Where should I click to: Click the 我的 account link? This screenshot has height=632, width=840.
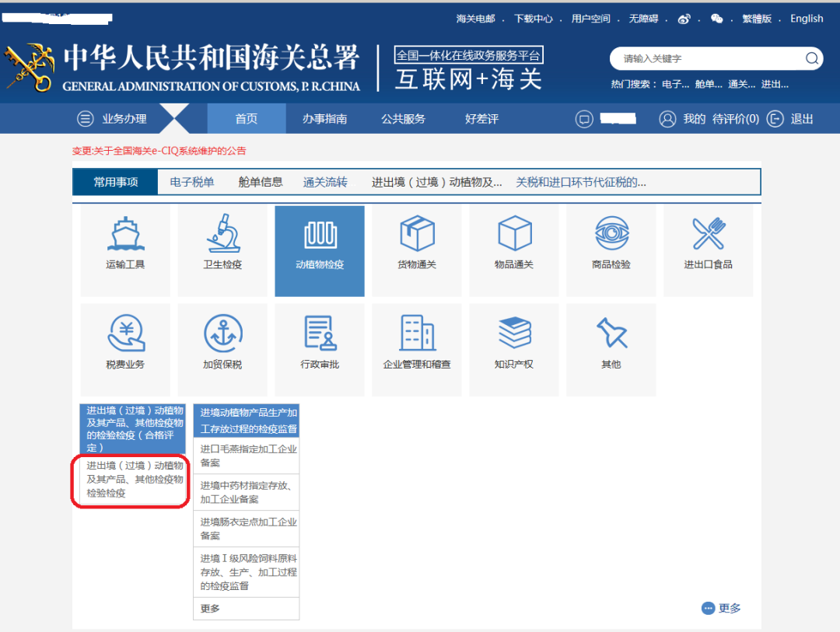695,119
